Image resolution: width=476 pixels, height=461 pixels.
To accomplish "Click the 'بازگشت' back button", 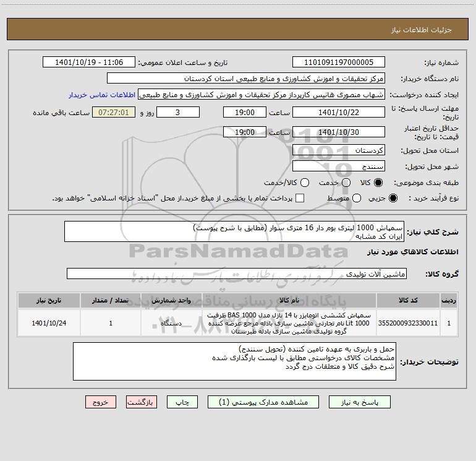I will point(142,402).
